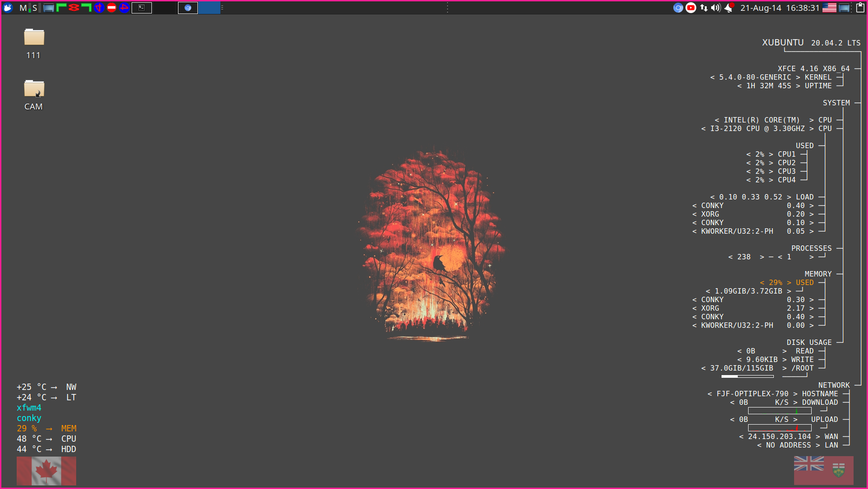Click the NO ADDRESS LAN line
Image resolution: width=868 pixels, height=489 pixels.
[x=798, y=445]
